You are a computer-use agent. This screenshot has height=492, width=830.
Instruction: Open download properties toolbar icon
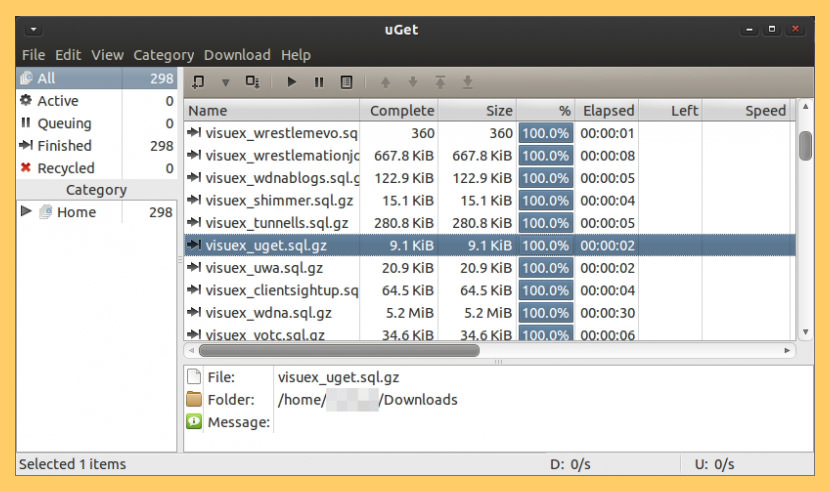(x=346, y=82)
